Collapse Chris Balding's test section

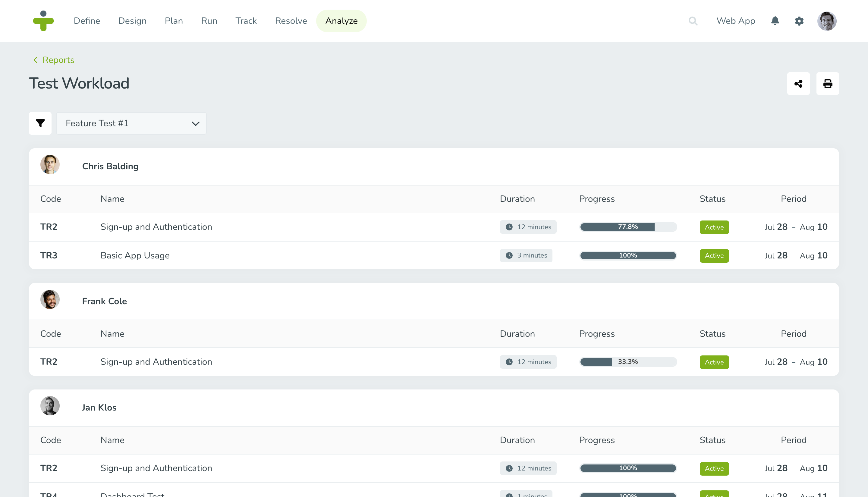[x=110, y=166]
